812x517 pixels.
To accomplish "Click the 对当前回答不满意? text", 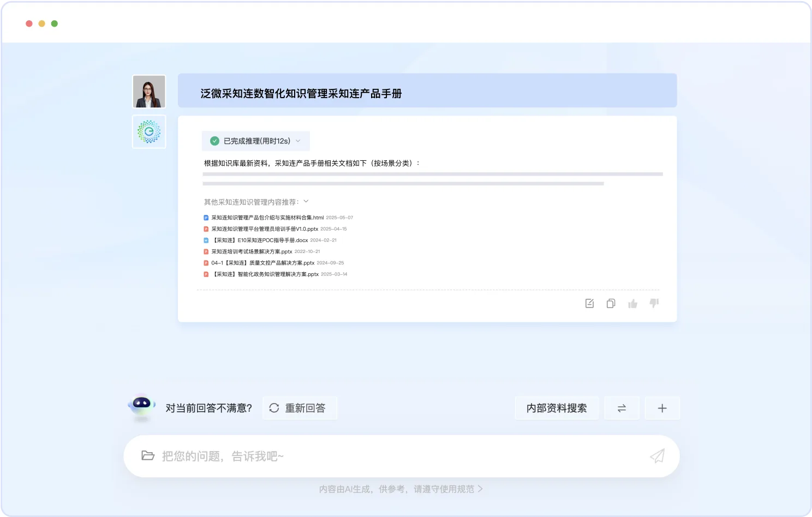I will pyautogui.click(x=209, y=408).
